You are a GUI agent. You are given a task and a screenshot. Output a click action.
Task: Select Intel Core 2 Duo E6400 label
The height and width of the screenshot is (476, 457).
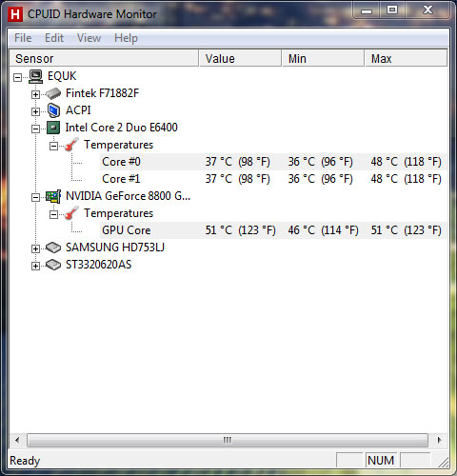[121, 128]
